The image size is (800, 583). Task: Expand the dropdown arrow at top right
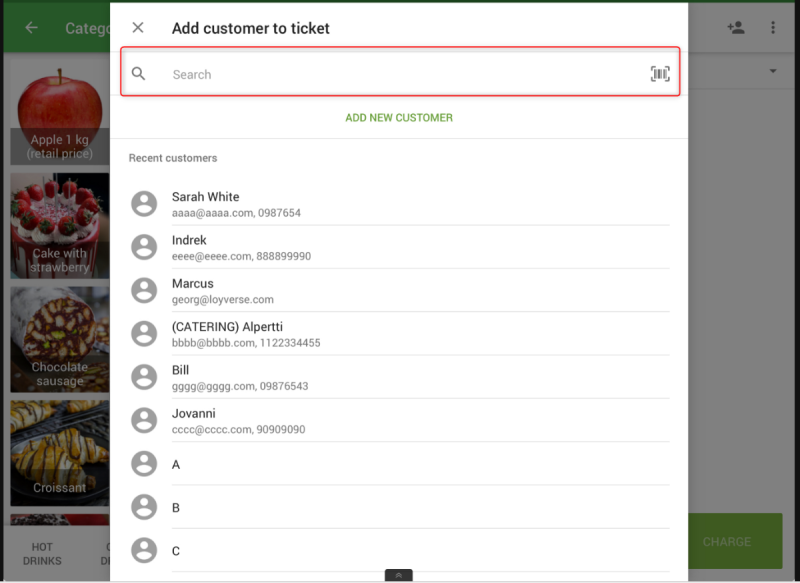(773, 72)
